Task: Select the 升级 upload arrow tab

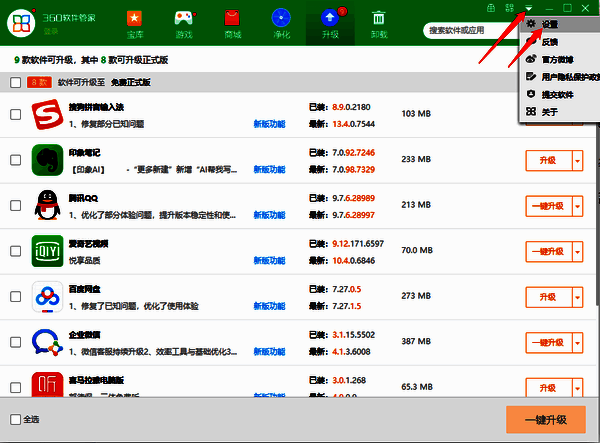Action: 330,24
